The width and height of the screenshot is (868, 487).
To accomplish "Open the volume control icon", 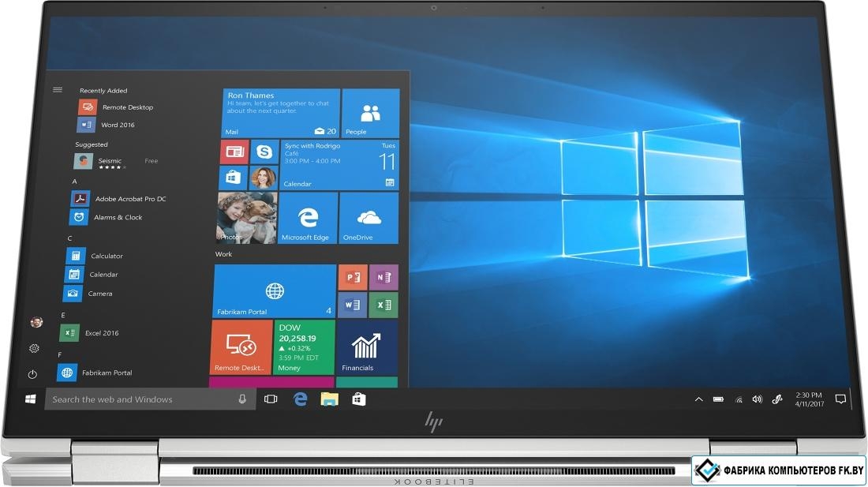I will coord(758,399).
